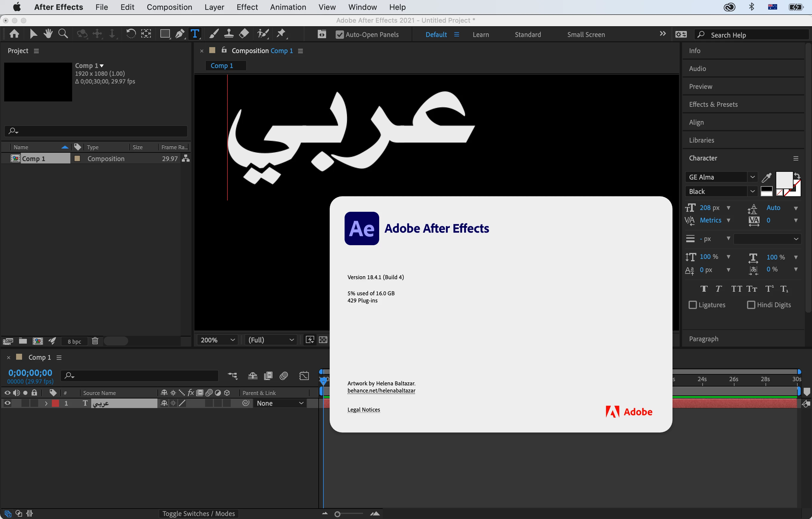Uncheck Auto-Open Panels

340,34
